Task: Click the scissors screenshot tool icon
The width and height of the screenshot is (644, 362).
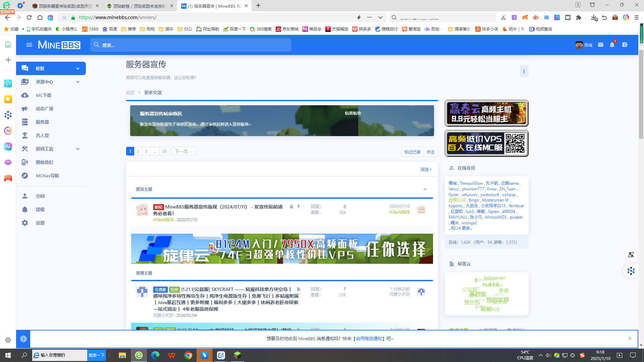Action: click(x=503, y=17)
